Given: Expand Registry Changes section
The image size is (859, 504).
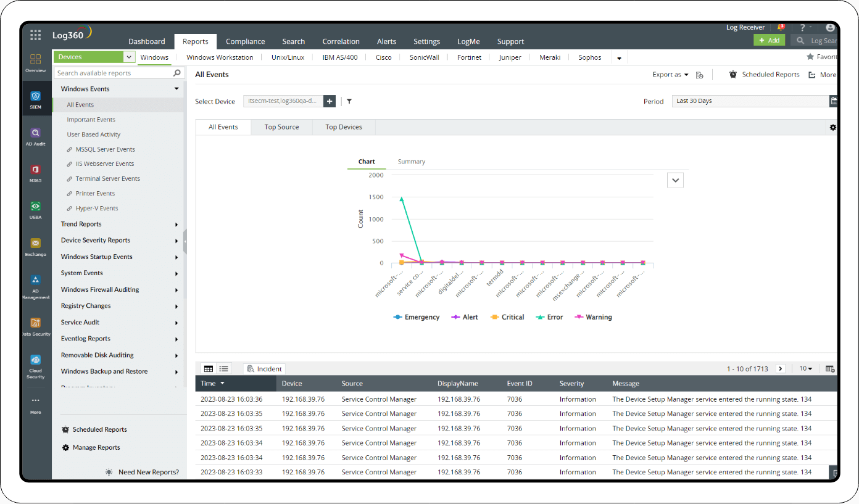Looking at the screenshot, I should click(176, 307).
